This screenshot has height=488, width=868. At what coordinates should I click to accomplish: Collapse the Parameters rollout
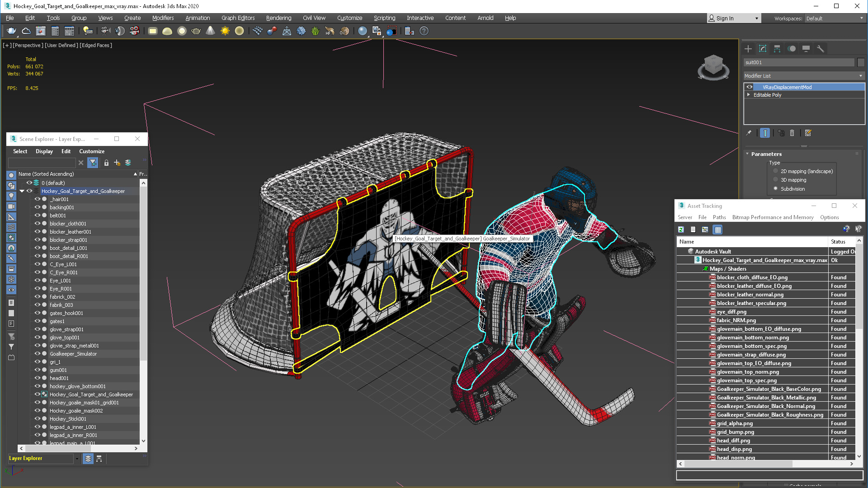coord(748,154)
